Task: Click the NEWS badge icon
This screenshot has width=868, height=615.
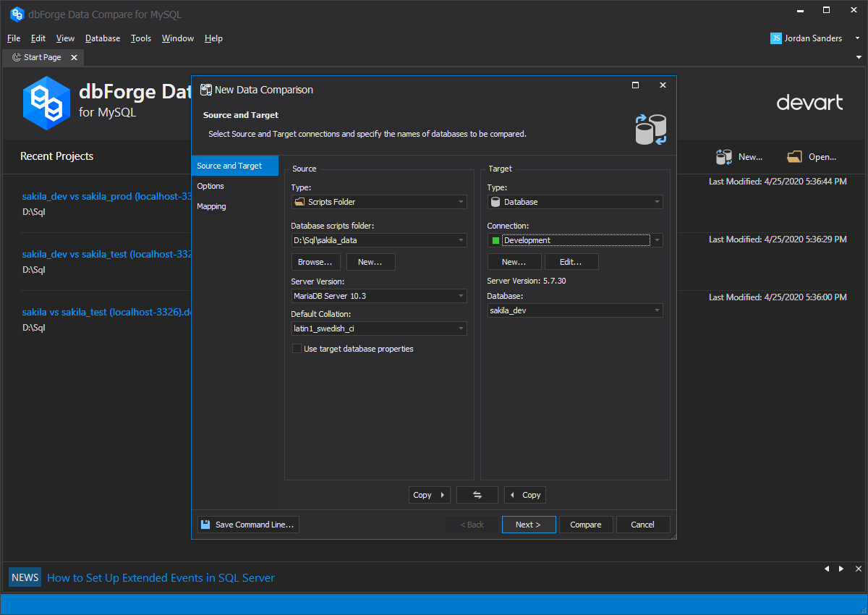Action: pyautogui.click(x=25, y=577)
